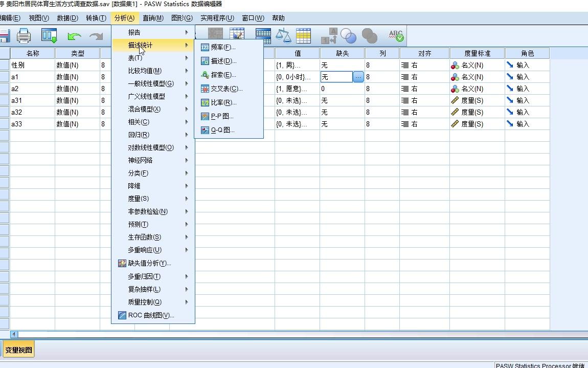Open the print dialog icon
The image size is (588, 368).
pos(24,36)
